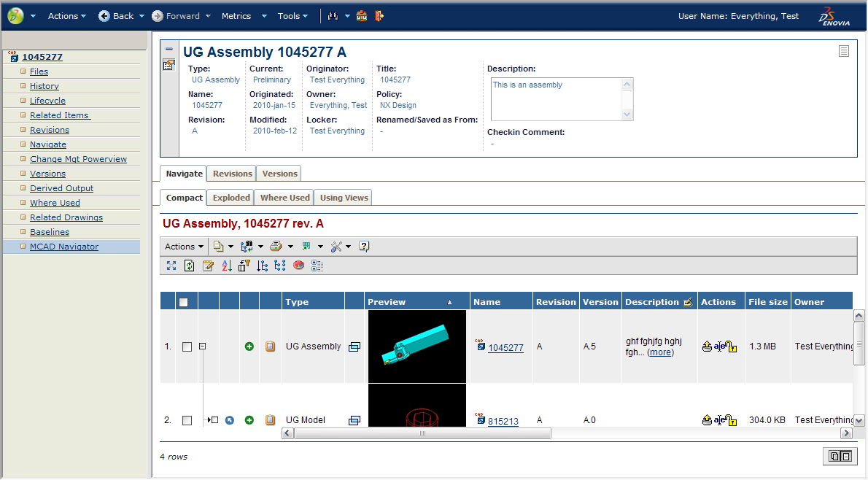Image resolution: width=868 pixels, height=480 pixels.
Task: Click the pie chart icon in toolbar
Action: point(298,266)
